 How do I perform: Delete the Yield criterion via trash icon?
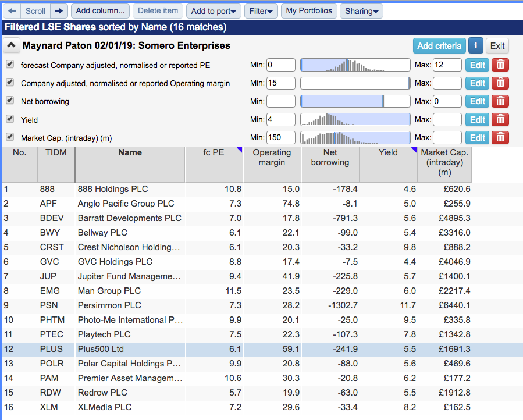(500, 119)
